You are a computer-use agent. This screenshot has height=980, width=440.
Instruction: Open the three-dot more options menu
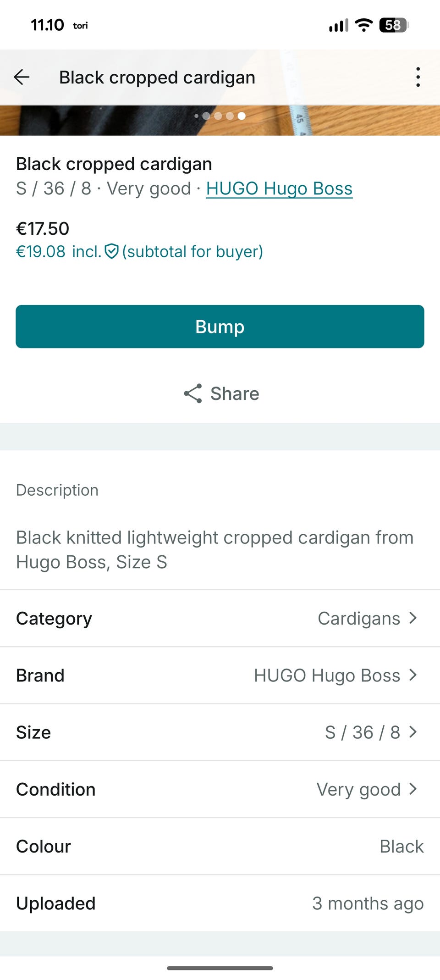click(418, 77)
